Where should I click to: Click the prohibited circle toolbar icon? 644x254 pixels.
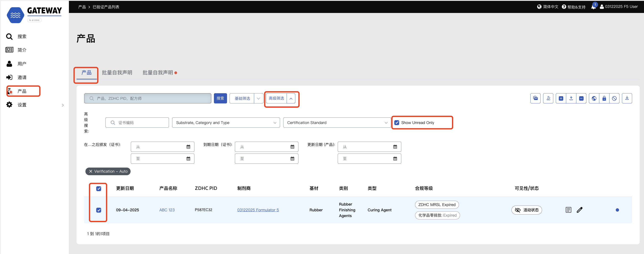[x=614, y=99]
